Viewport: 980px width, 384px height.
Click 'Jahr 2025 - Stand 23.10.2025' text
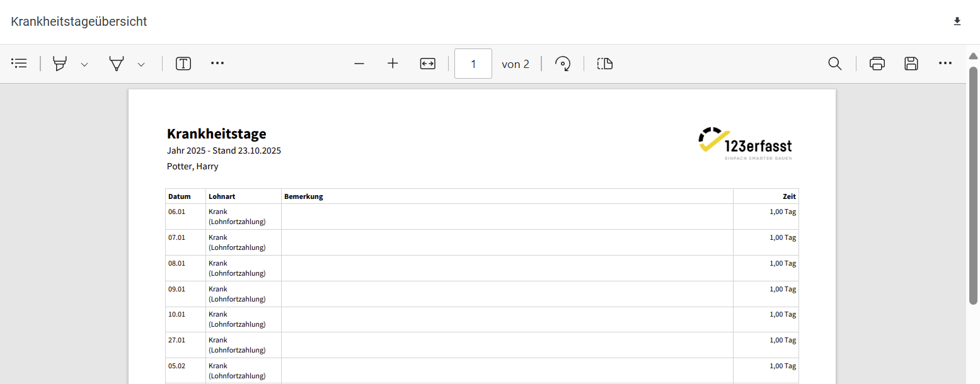click(224, 150)
